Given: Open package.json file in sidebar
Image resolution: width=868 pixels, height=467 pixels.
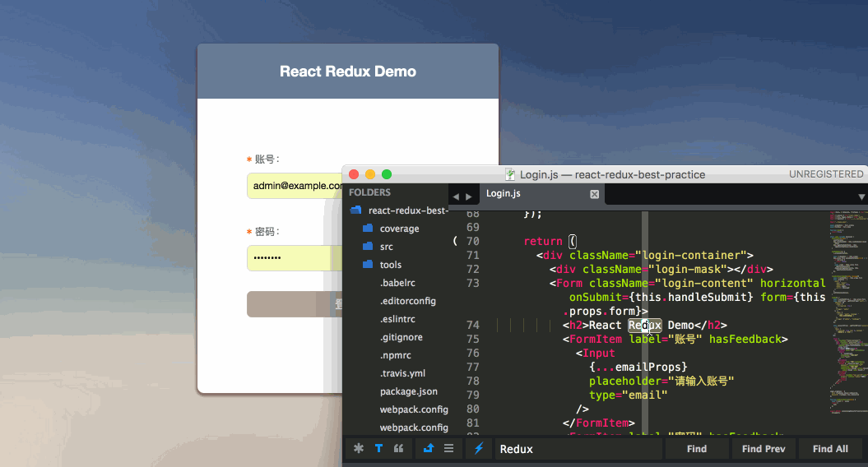Looking at the screenshot, I should [x=409, y=391].
